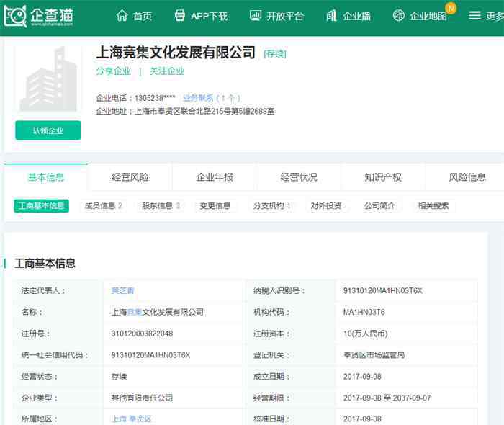
Task: Click the company phone 1305238****
Action: point(155,98)
